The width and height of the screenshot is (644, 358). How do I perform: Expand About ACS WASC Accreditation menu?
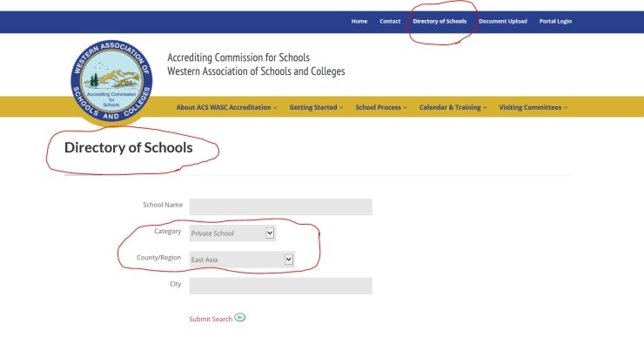click(x=226, y=107)
